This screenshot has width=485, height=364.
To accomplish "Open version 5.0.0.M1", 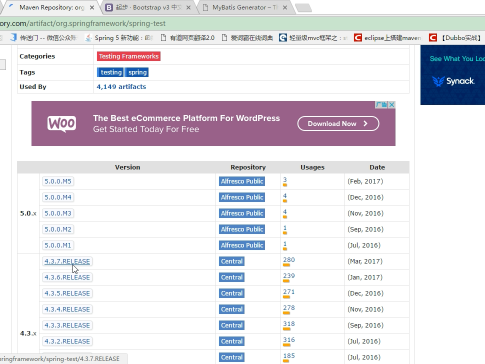I will tap(58, 245).
